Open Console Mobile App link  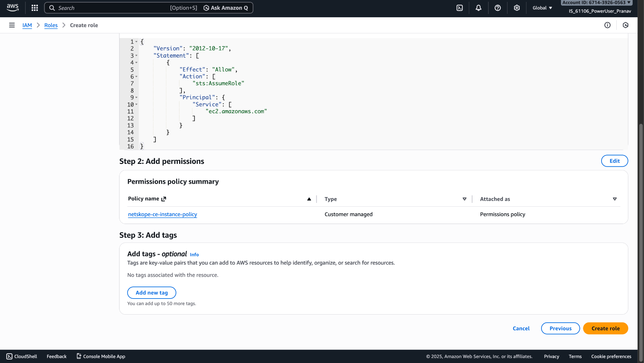(x=101, y=356)
